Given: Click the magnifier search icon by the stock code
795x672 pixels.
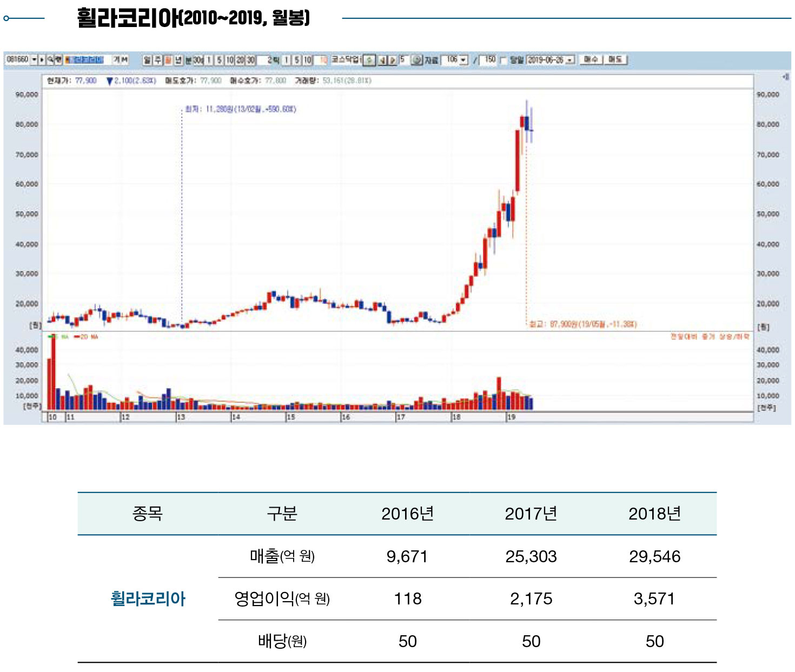Looking at the screenshot, I should [50, 59].
